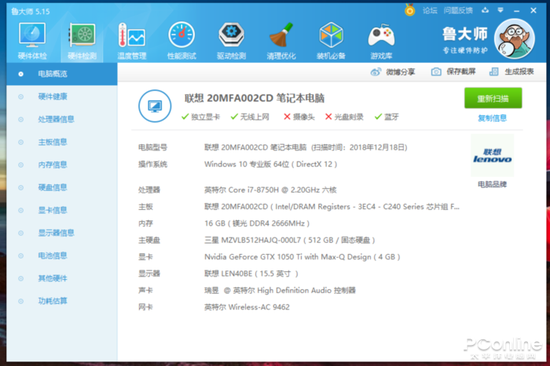The height and width of the screenshot is (366, 550).
Task: Click the 无线上网 checkmark indicator
Action: pos(250,117)
